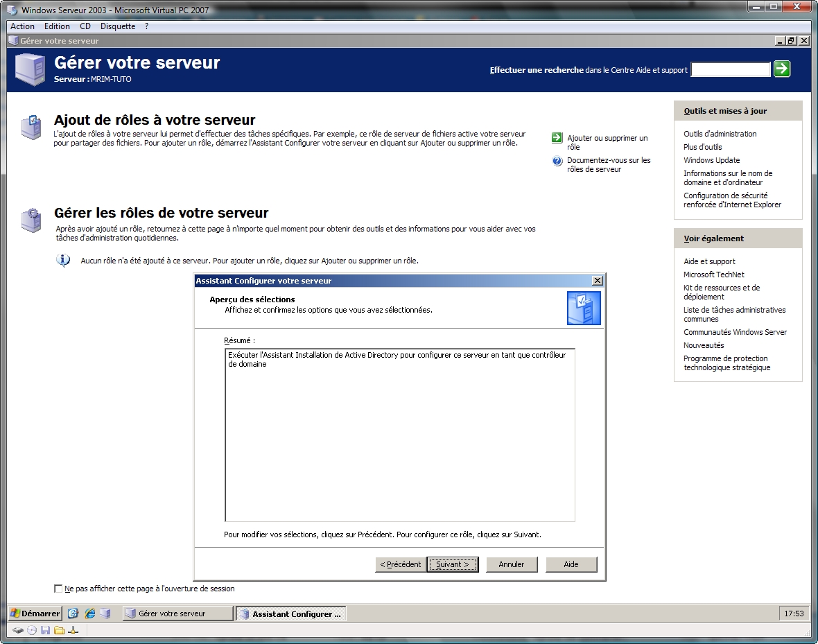
Task: Open the ? help menu
Action: (146, 26)
